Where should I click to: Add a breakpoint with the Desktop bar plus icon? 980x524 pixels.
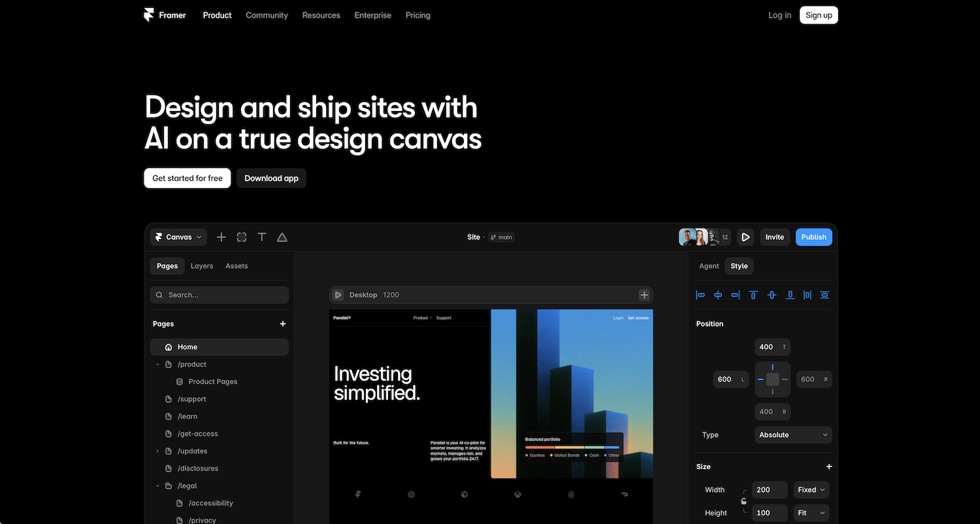click(x=644, y=295)
